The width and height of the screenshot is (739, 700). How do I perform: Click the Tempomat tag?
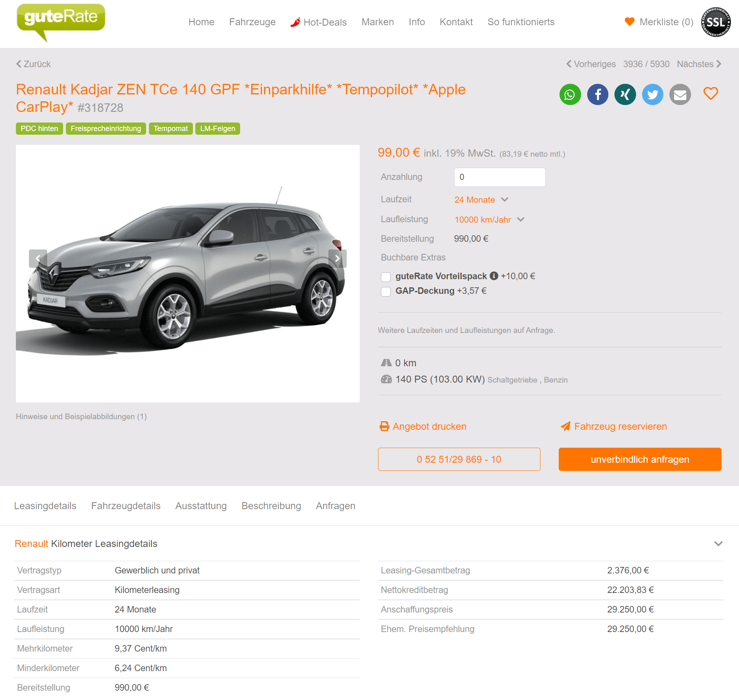tap(171, 129)
